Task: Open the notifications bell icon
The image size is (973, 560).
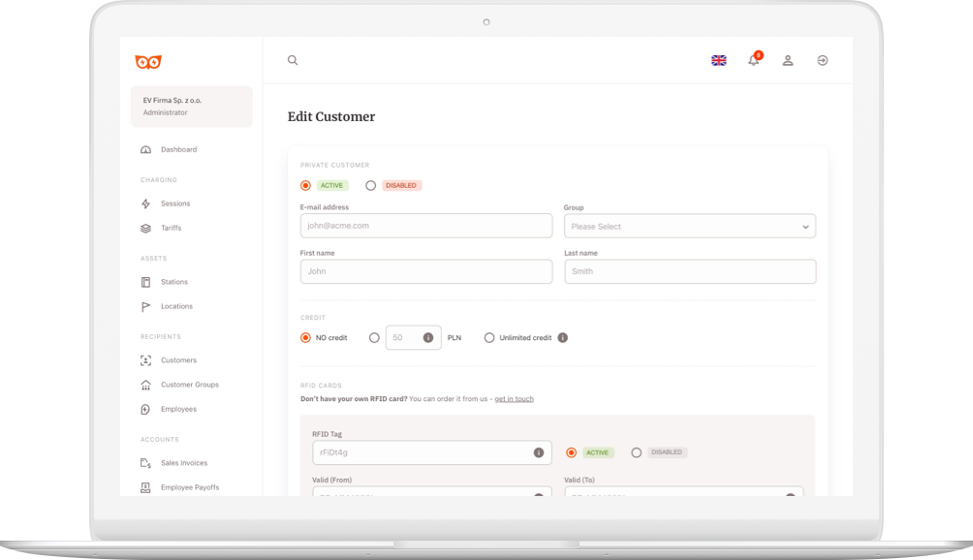Action: pos(753,60)
